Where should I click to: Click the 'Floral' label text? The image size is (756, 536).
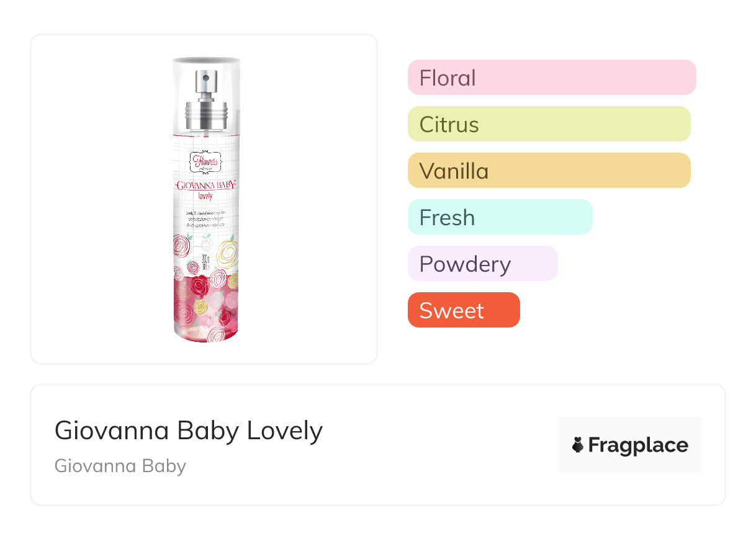click(448, 78)
